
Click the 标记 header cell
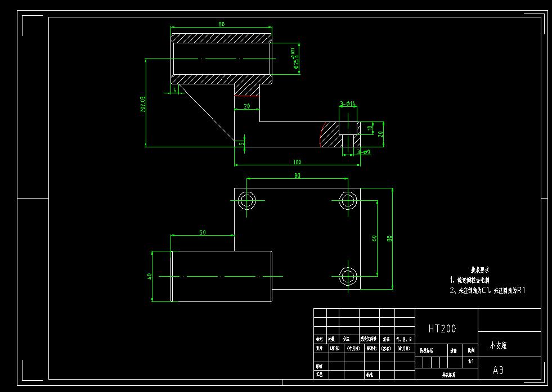(319, 339)
